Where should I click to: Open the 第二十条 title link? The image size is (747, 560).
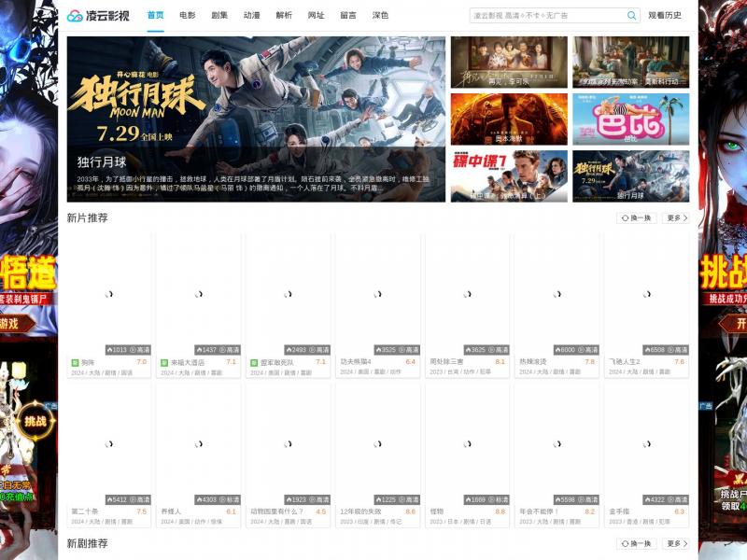[85, 511]
